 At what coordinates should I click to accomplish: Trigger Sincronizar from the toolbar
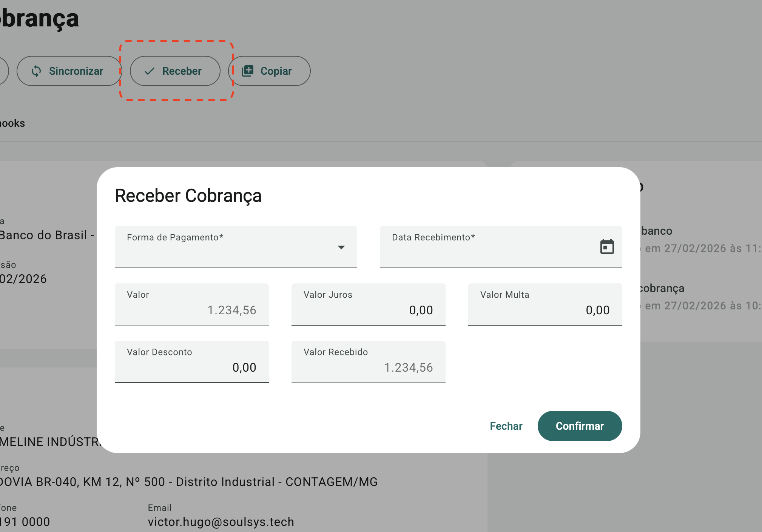click(69, 71)
